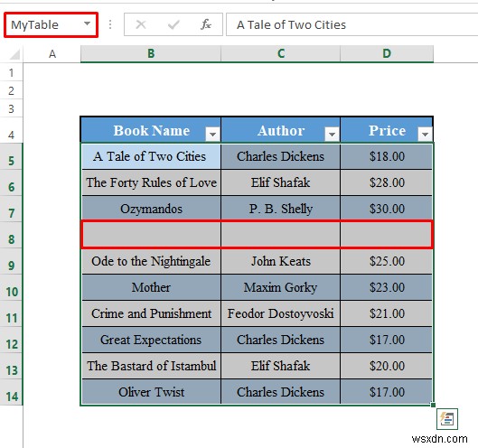This screenshot has height=448, width=478.
Task: Select the $21.00 price cell
Action: click(x=387, y=313)
